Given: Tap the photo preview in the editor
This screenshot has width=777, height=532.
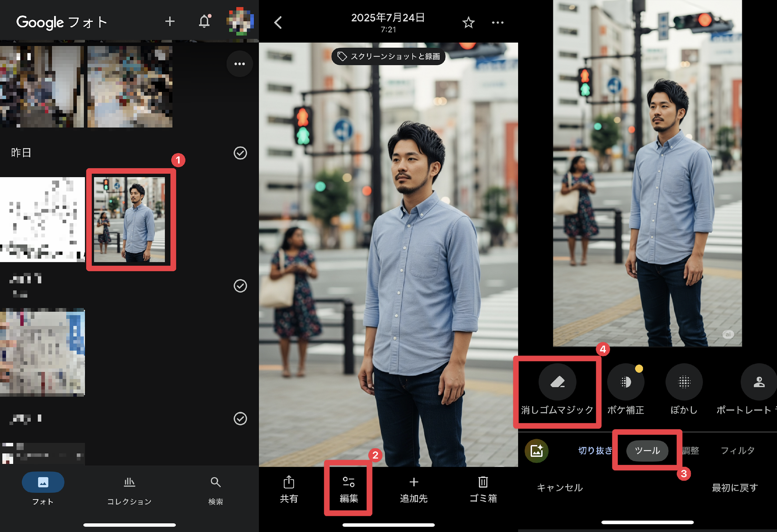Looking at the screenshot, I should [x=647, y=173].
